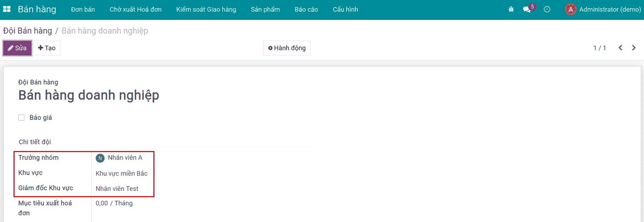Click the Mục tiêu xuất hoá đơn label
644x222 pixels.
pyautogui.click(x=45, y=208)
